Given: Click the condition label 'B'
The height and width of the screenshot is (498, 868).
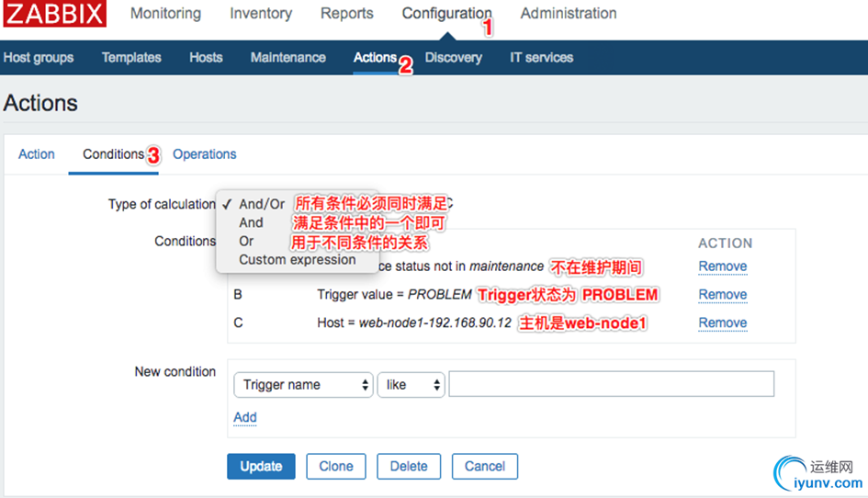Looking at the screenshot, I should pyautogui.click(x=238, y=295).
